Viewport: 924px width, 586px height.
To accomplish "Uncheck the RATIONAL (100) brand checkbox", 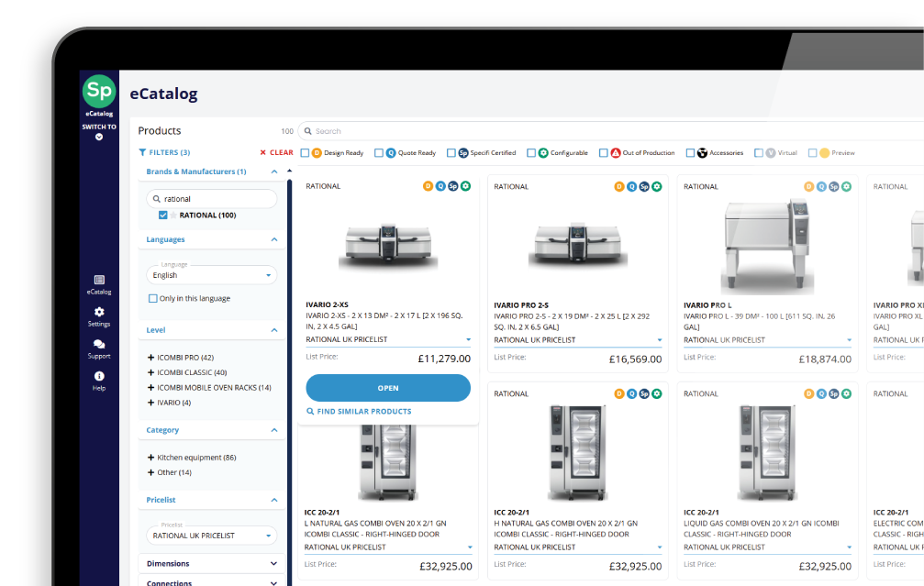I will (162, 216).
